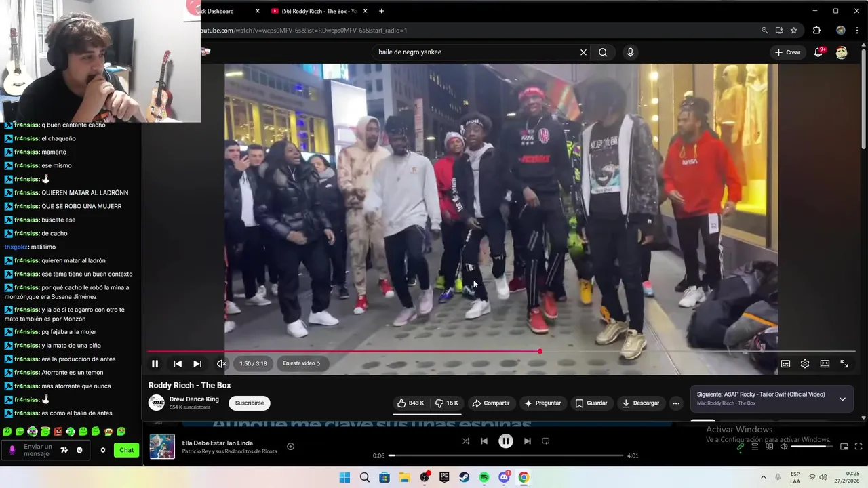This screenshot has height=488, width=868.
Task: Send message with green Chat button
Action: (127, 450)
